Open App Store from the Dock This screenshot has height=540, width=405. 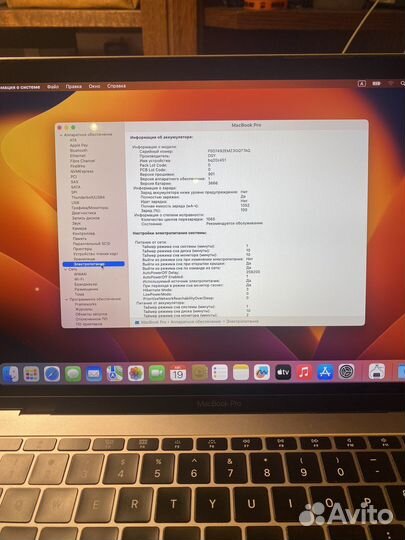[x=325, y=372]
